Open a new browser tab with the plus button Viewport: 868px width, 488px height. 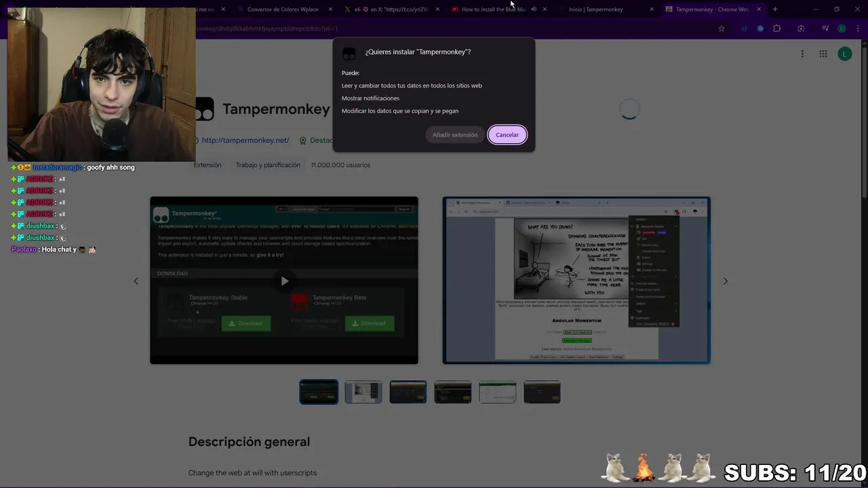775,9
